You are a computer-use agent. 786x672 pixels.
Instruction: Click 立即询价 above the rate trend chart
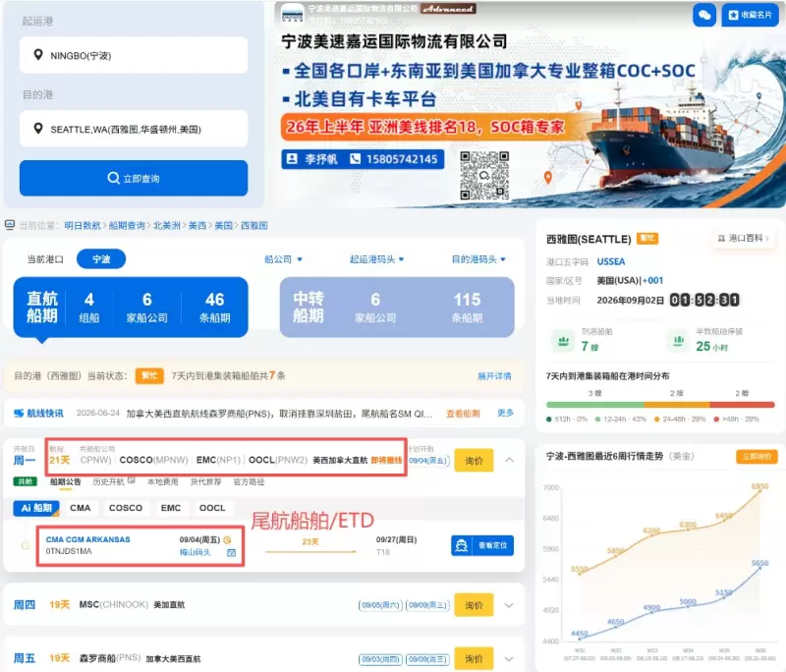(x=757, y=456)
